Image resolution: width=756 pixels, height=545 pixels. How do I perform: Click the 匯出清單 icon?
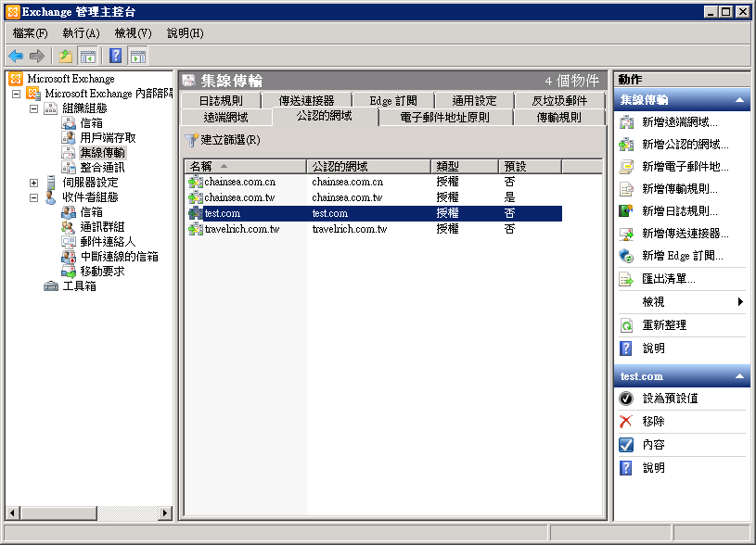coord(626,279)
